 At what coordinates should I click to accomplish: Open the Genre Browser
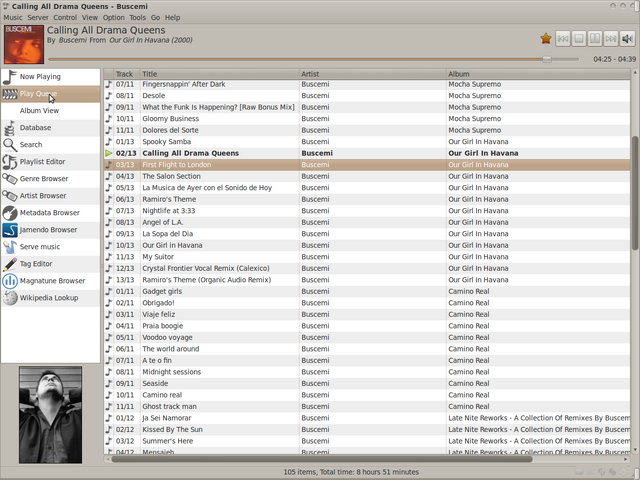click(x=51, y=179)
